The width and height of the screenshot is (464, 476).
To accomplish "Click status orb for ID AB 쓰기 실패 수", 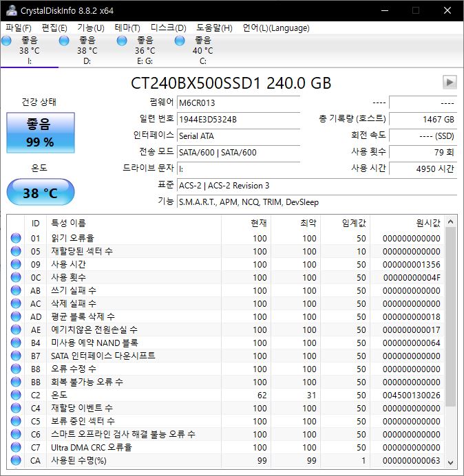I will pyautogui.click(x=16, y=290).
